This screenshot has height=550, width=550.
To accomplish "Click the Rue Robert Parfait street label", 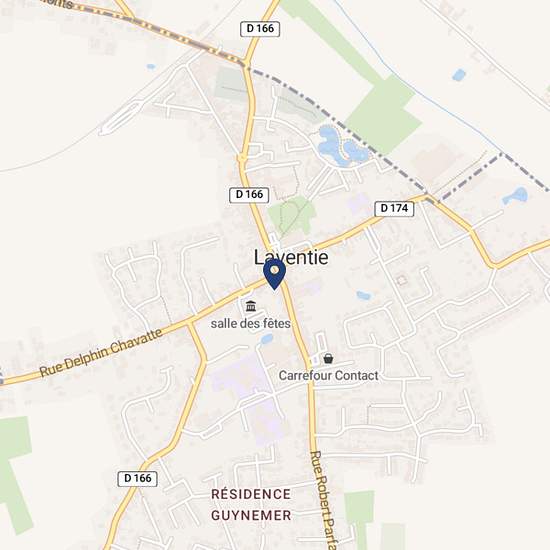I will coord(323,500).
